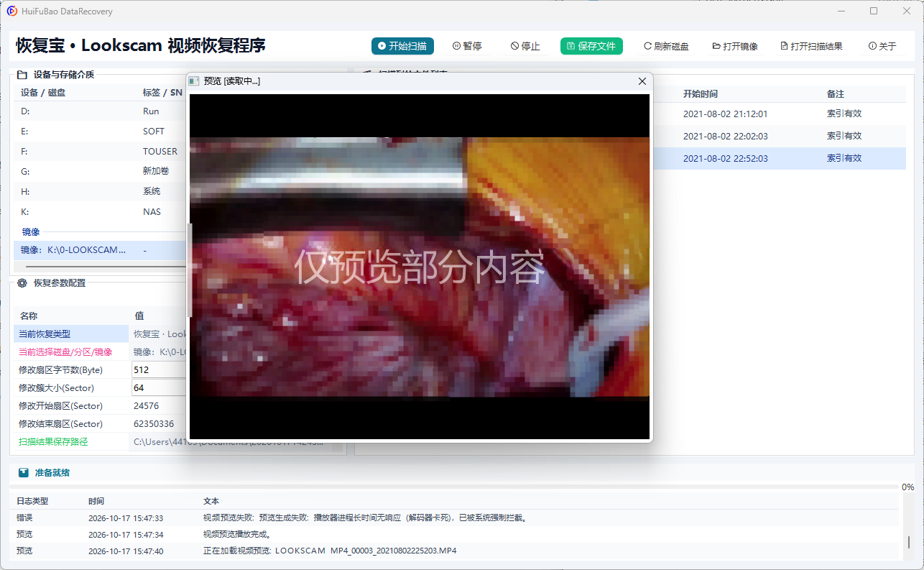Minimize the HuiFuBao window
The height and width of the screenshot is (570, 924).
point(841,11)
